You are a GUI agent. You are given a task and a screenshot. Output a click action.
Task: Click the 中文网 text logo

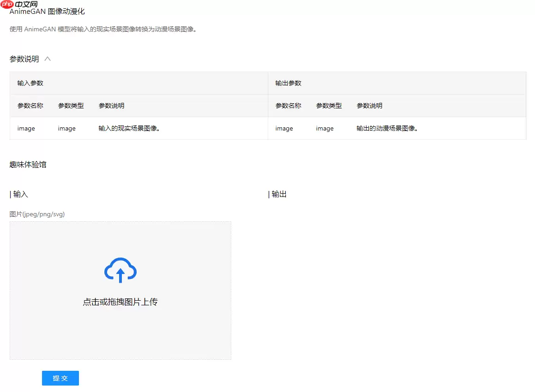click(27, 4)
